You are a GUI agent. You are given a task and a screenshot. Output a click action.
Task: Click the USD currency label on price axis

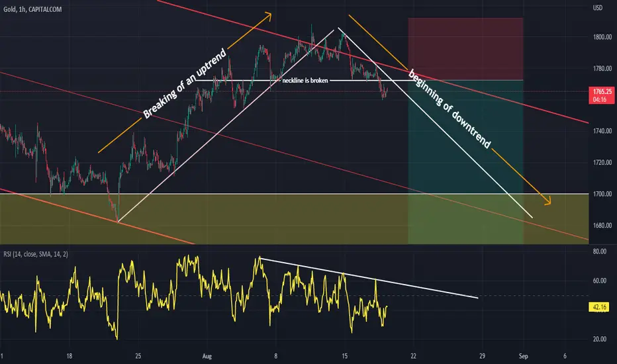tap(598, 8)
